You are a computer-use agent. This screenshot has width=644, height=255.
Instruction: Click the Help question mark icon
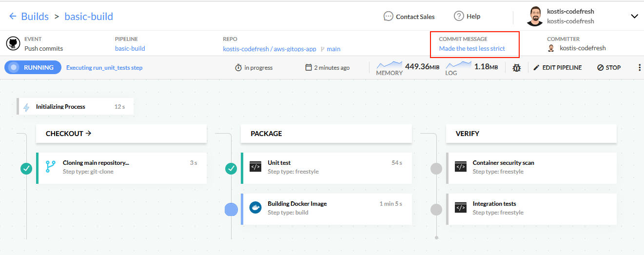click(x=458, y=16)
